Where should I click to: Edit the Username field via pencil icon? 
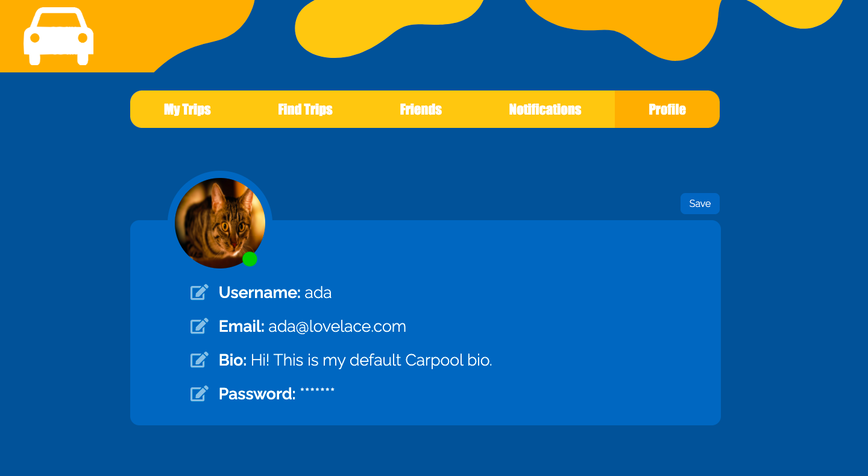200,293
